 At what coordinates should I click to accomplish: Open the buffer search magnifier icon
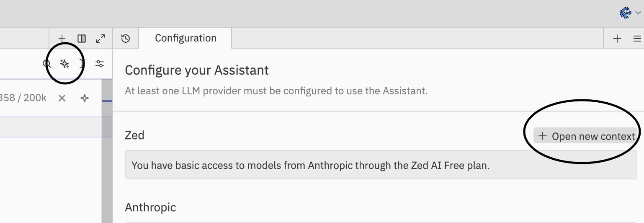(x=47, y=64)
